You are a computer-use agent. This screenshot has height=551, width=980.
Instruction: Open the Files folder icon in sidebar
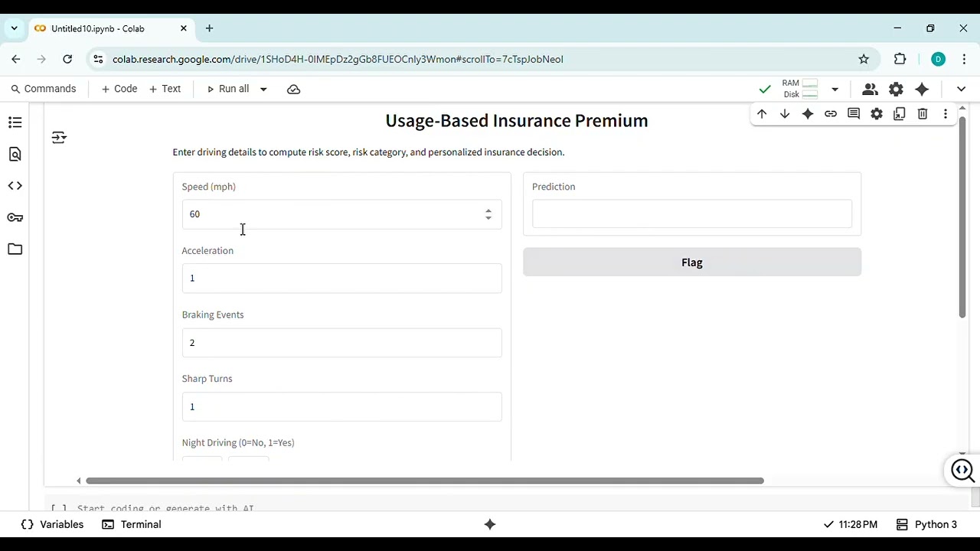tap(15, 249)
